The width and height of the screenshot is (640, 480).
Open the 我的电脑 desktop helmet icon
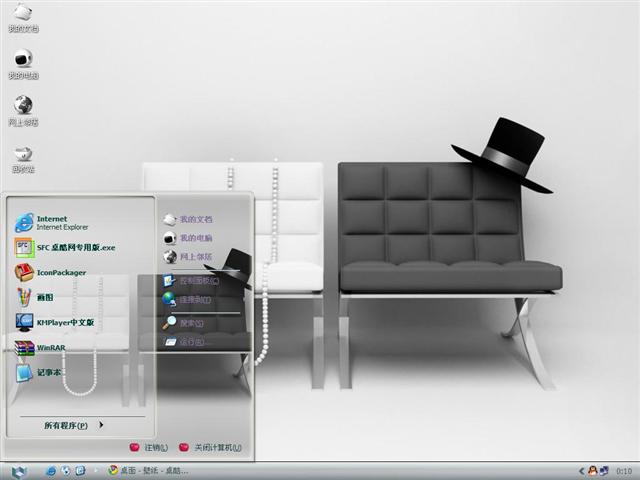(23, 63)
